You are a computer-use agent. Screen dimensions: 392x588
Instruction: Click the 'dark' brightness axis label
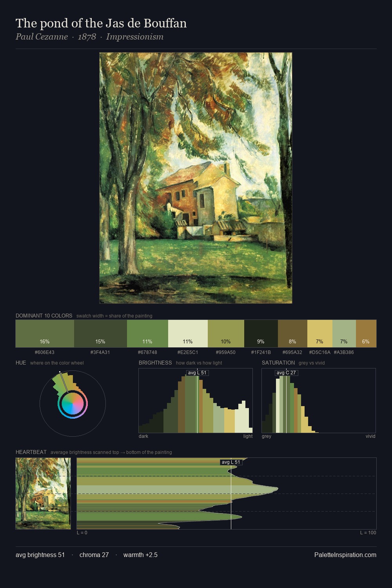(143, 436)
